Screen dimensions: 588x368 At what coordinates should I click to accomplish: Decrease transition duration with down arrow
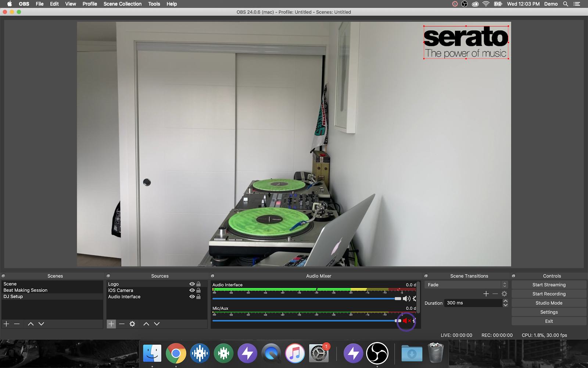point(505,305)
